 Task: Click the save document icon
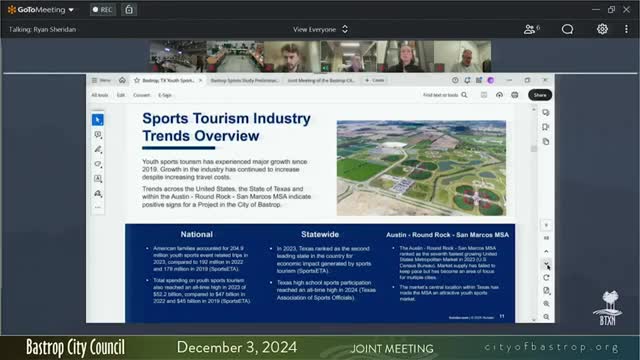(x=484, y=95)
